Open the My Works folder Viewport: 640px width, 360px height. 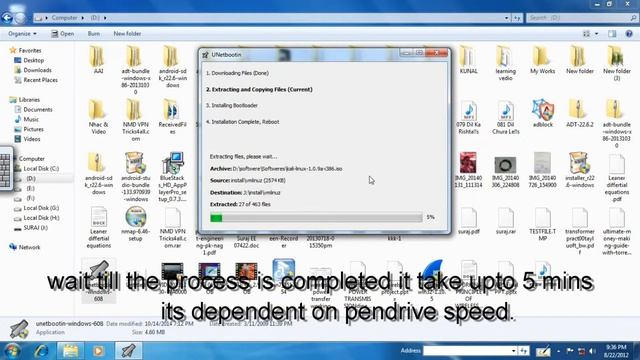(x=542, y=60)
